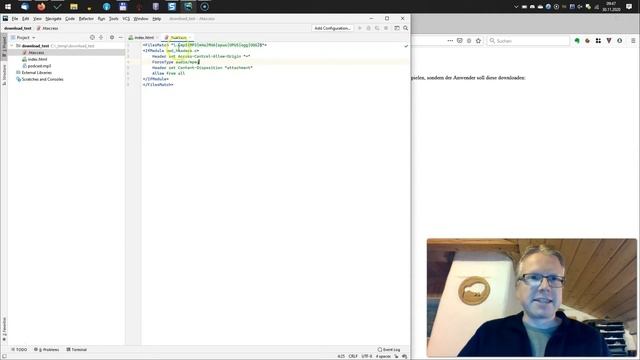Open the View menu
The width and height of the screenshot is (640, 360).
pyautogui.click(x=37, y=19)
